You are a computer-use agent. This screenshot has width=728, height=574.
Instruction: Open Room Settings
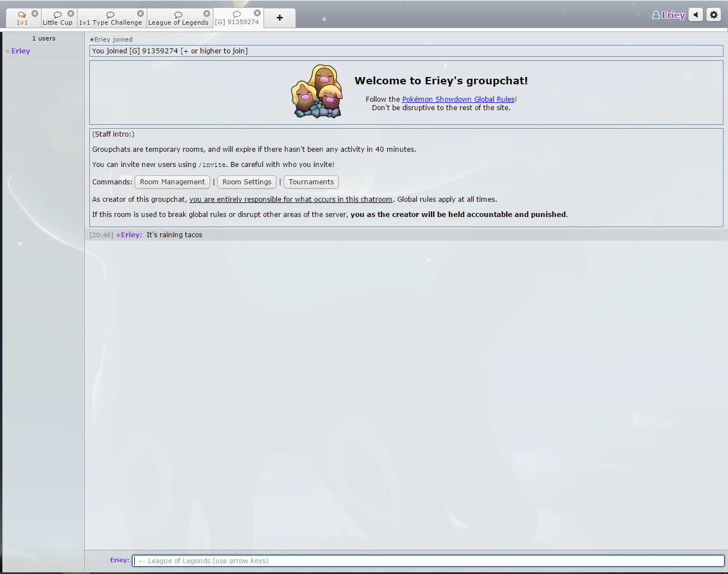coord(247,182)
